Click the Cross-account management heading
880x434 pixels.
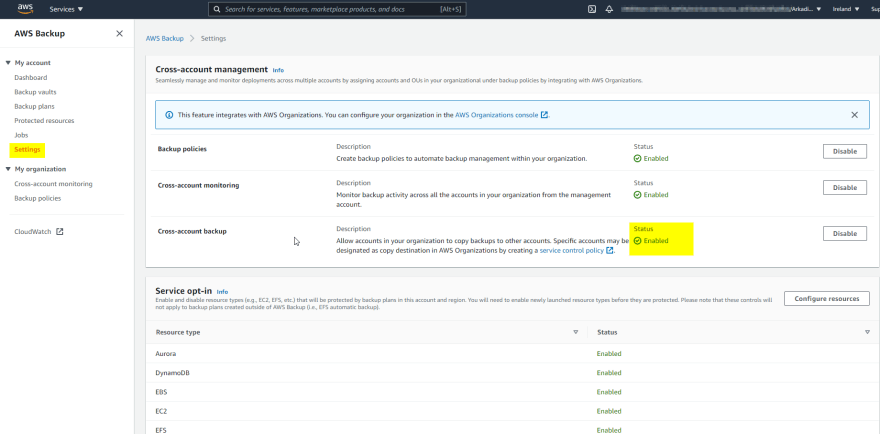(211, 70)
